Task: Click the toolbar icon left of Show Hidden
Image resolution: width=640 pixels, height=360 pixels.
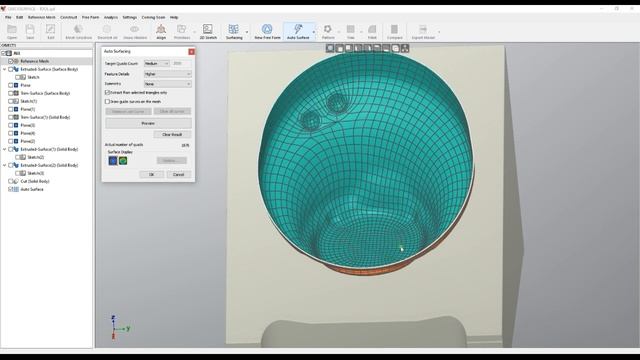Action: point(107,29)
